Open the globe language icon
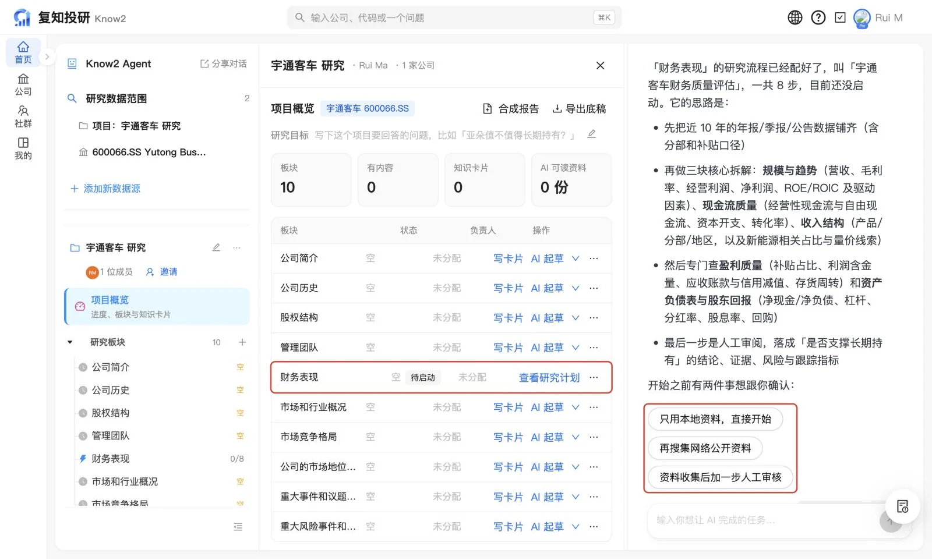Image resolution: width=932 pixels, height=560 pixels. tap(795, 17)
